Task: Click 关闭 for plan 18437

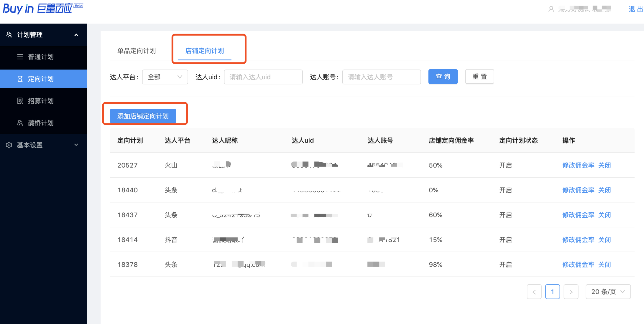Action: click(x=604, y=215)
